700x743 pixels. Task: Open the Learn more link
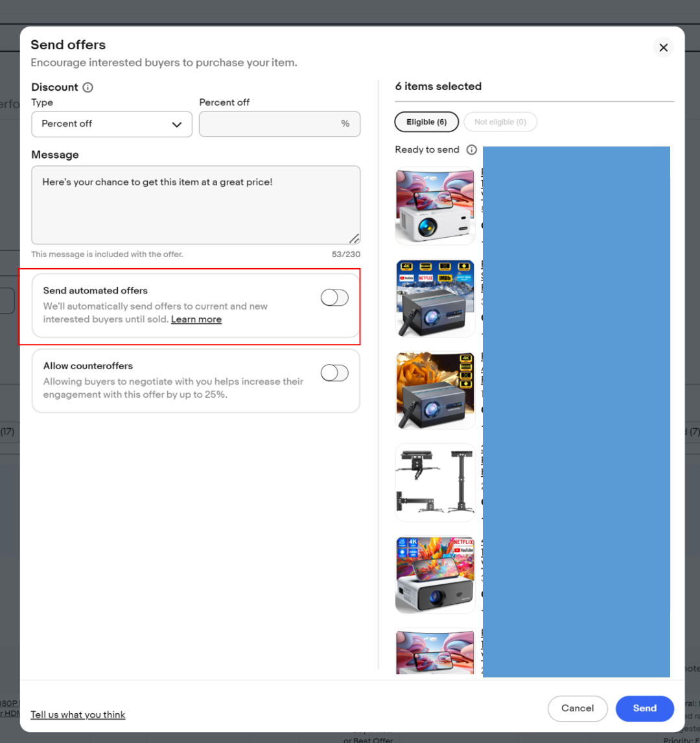pyautogui.click(x=196, y=319)
